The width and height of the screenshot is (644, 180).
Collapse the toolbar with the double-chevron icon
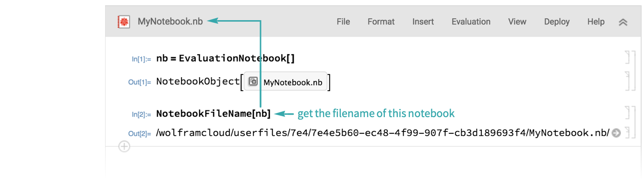pos(623,22)
